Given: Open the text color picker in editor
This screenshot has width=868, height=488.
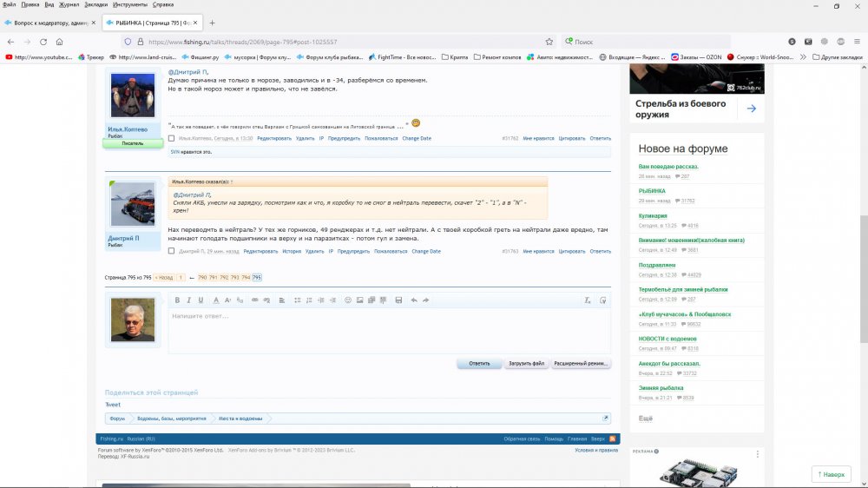Looking at the screenshot, I should tap(214, 300).
